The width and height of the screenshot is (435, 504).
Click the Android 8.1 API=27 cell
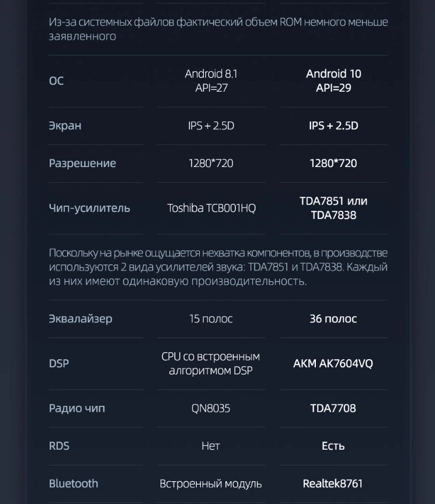[x=211, y=81]
